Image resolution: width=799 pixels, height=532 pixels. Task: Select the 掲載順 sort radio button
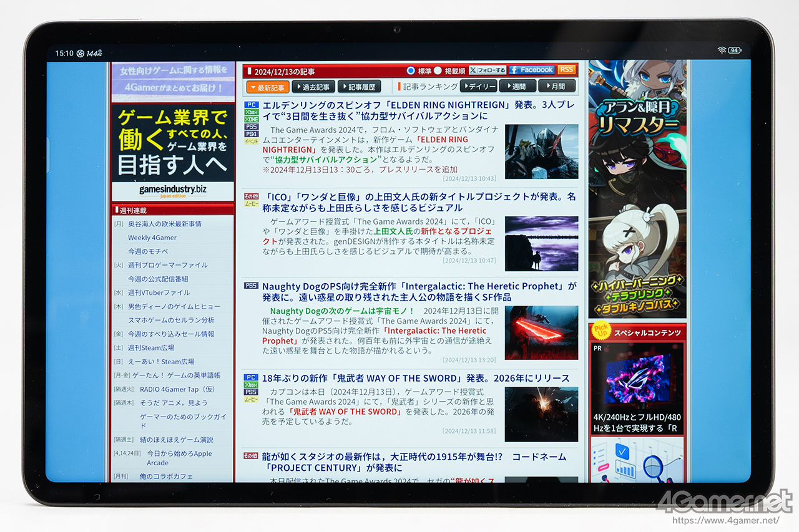click(438, 71)
